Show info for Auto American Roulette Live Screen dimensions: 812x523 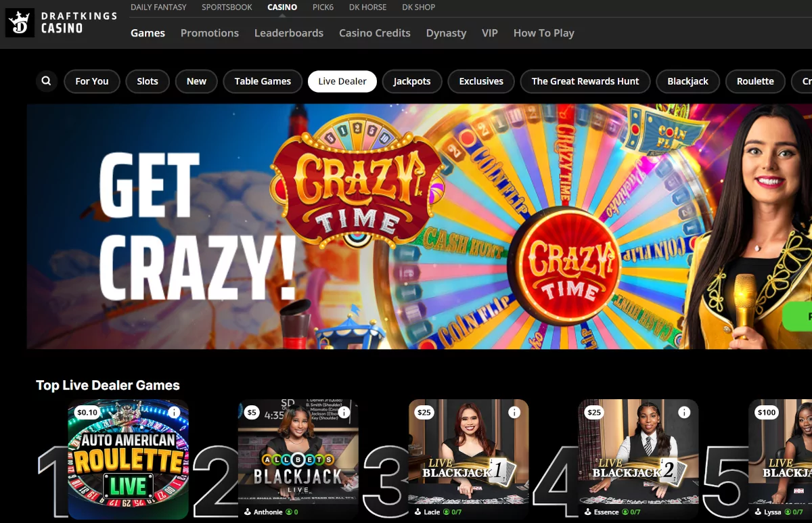(x=174, y=413)
